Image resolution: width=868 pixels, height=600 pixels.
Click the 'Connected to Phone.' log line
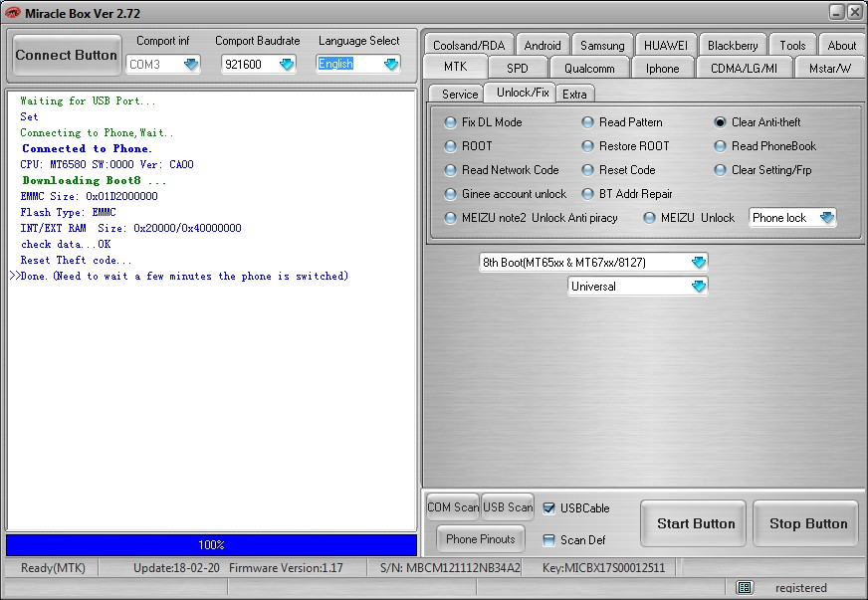coord(87,148)
